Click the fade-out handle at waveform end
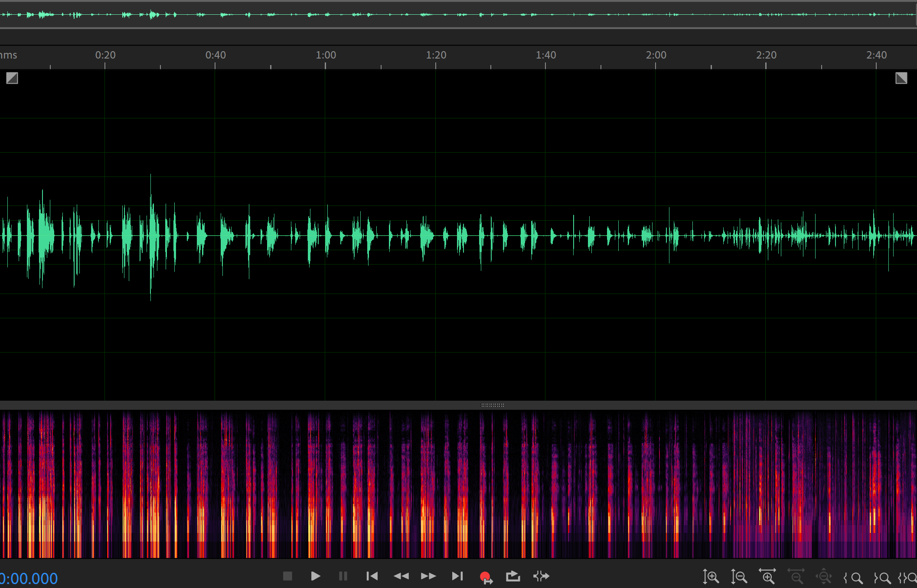This screenshot has height=588, width=917. pyautogui.click(x=901, y=78)
